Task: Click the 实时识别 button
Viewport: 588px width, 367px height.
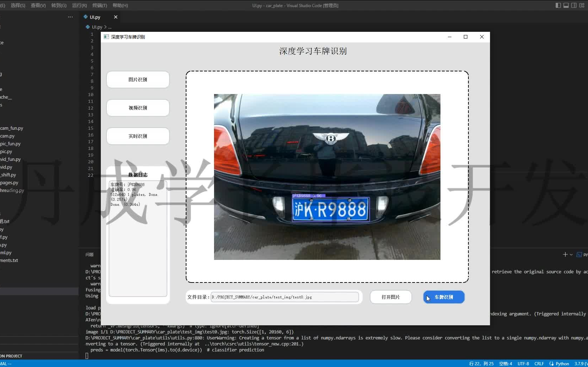Action: tap(138, 136)
